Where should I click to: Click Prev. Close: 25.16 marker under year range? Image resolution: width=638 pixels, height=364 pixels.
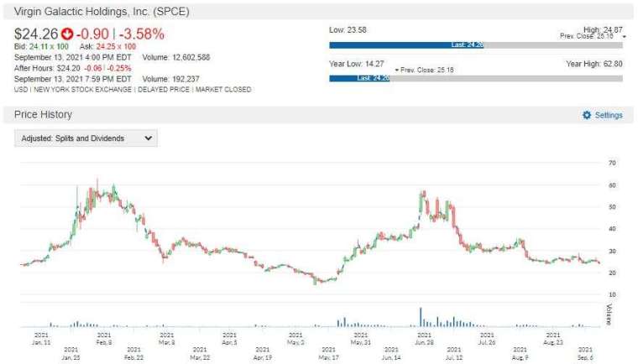(425, 70)
